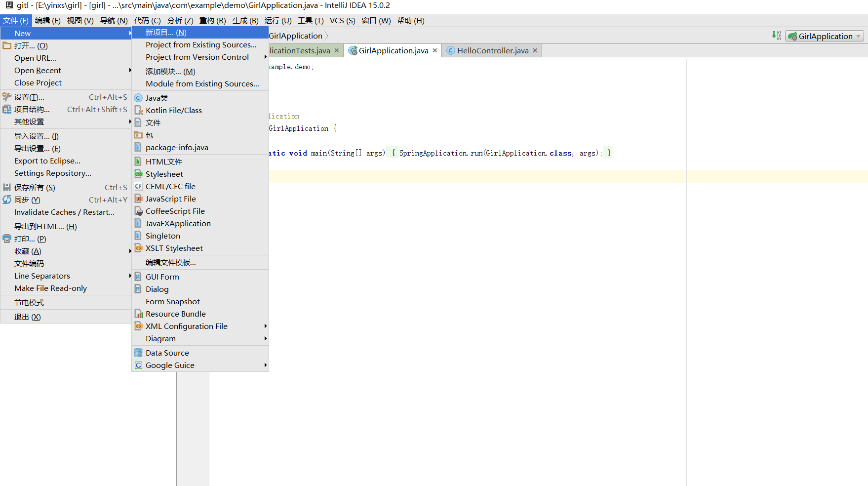The width and height of the screenshot is (868, 486).
Task: Click the Data Source database icon
Action: pos(138,353)
